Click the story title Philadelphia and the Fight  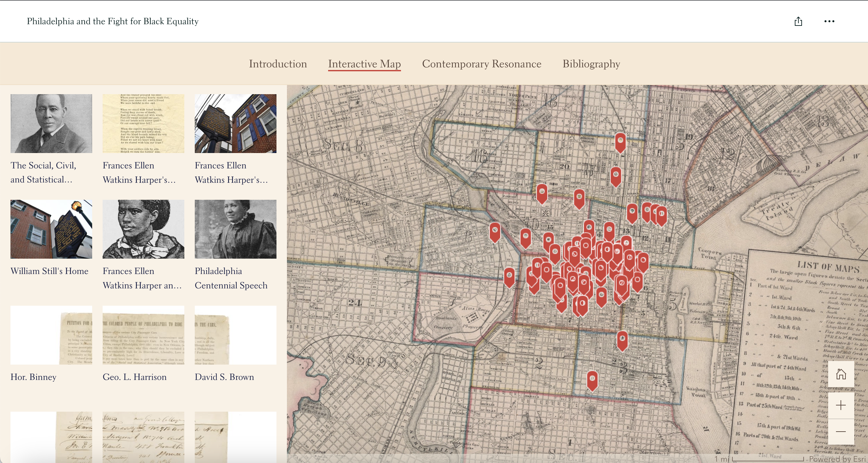pyautogui.click(x=112, y=21)
